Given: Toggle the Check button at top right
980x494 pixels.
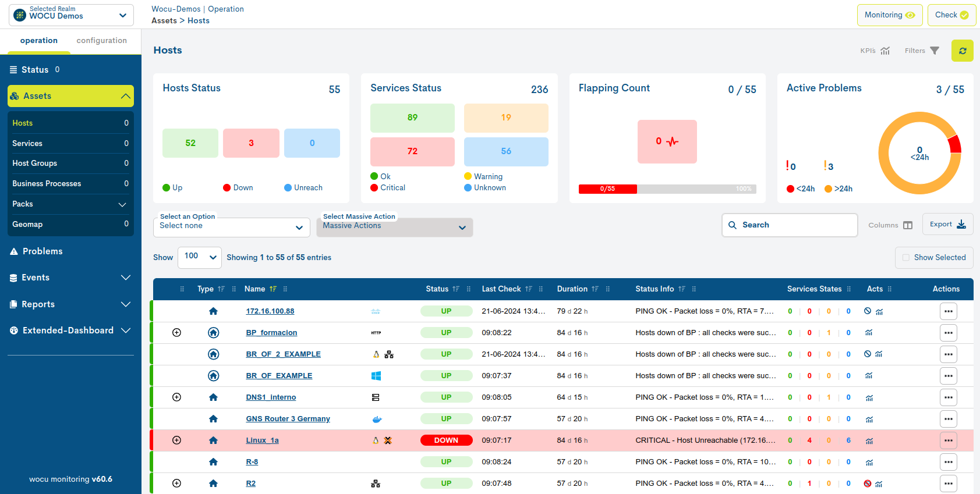Looking at the screenshot, I should click(x=951, y=15).
